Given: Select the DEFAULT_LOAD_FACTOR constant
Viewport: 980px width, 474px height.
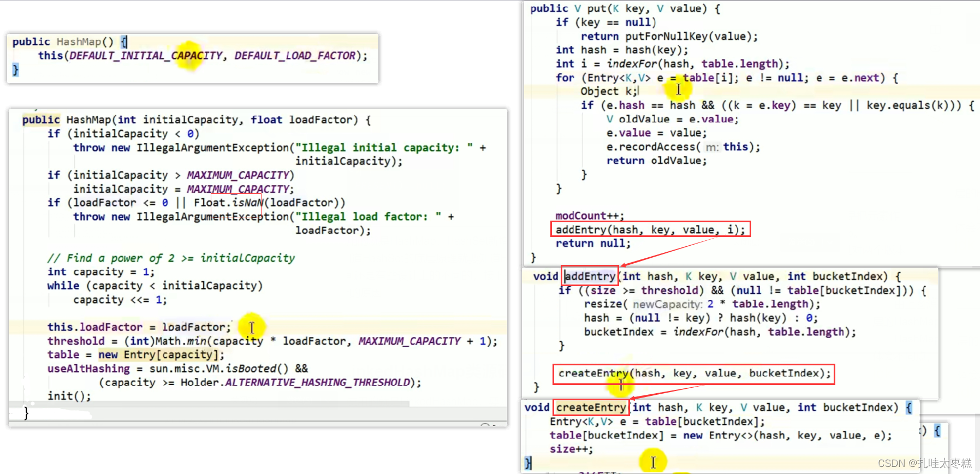Looking at the screenshot, I should [295, 56].
